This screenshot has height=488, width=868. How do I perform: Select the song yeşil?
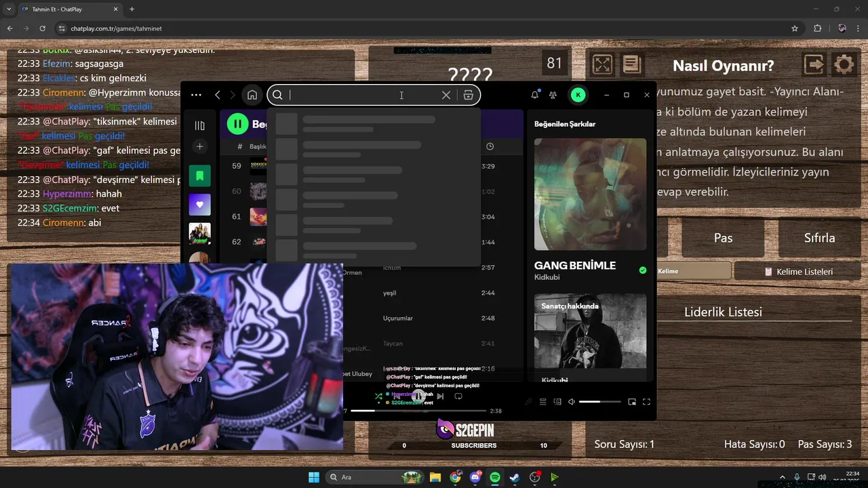(x=389, y=293)
